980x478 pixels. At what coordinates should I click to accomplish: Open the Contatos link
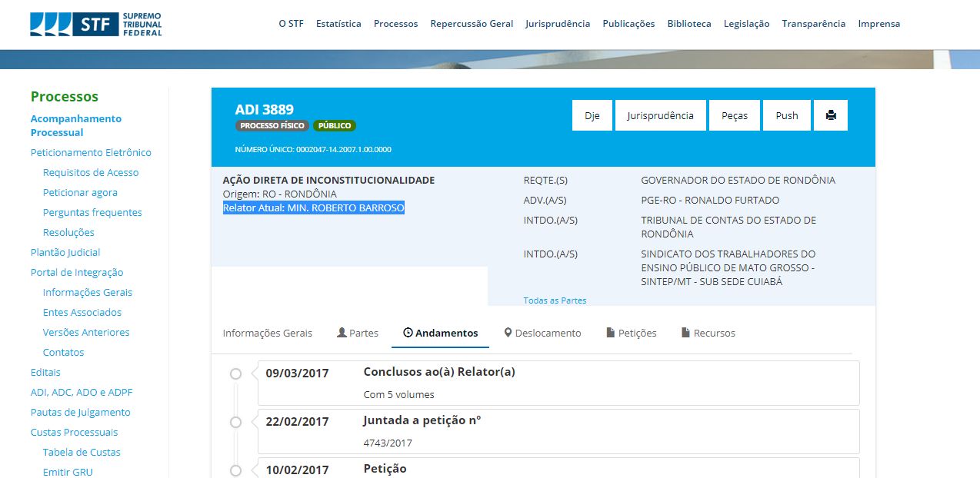[64, 352]
